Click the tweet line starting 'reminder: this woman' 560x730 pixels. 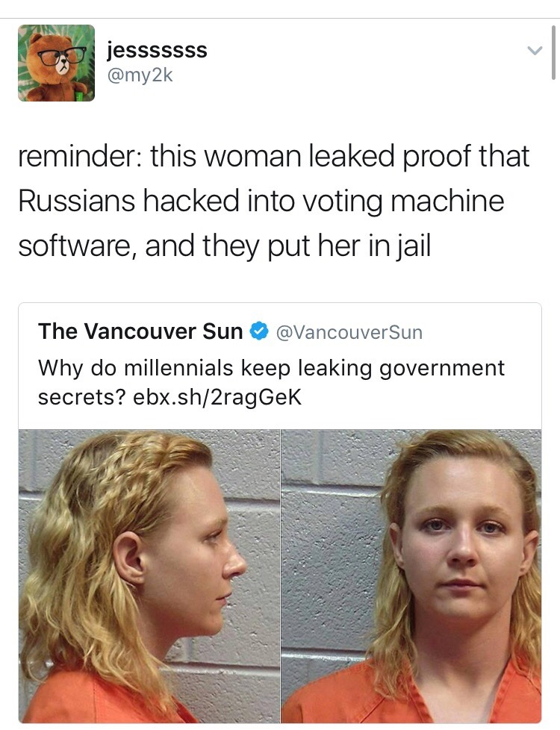click(x=274, y=157)
